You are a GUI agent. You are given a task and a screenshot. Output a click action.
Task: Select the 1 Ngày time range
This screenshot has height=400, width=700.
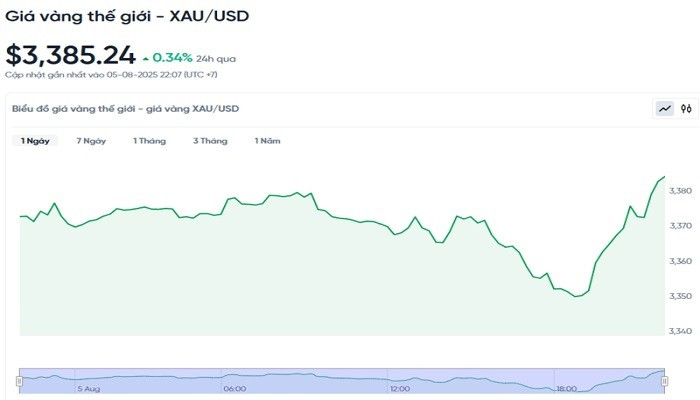[x=35, y=141]
